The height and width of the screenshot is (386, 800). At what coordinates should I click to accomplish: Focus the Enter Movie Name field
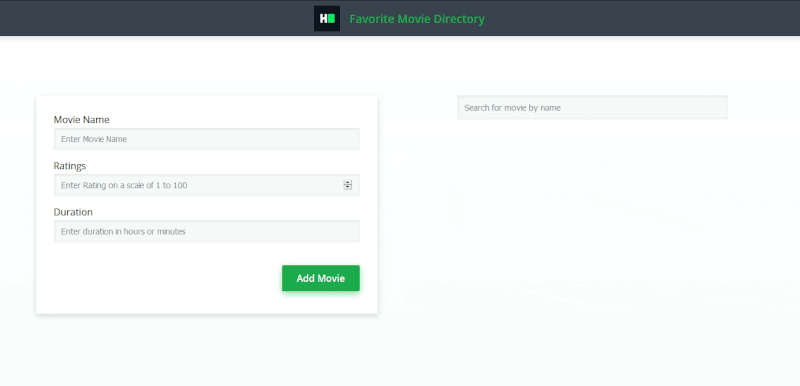point(207,139)
